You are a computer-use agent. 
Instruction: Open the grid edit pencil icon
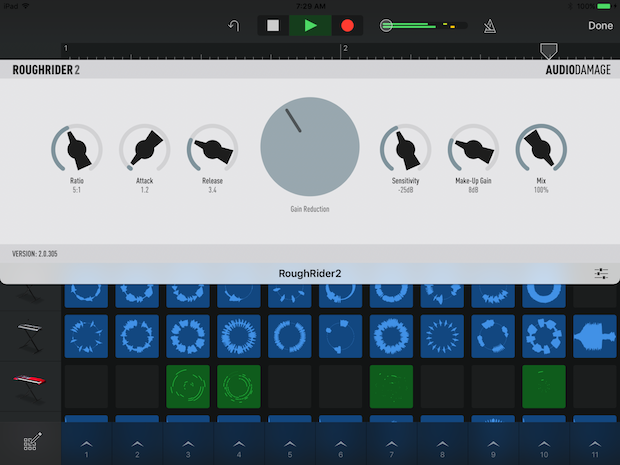(x=32, y=441)
